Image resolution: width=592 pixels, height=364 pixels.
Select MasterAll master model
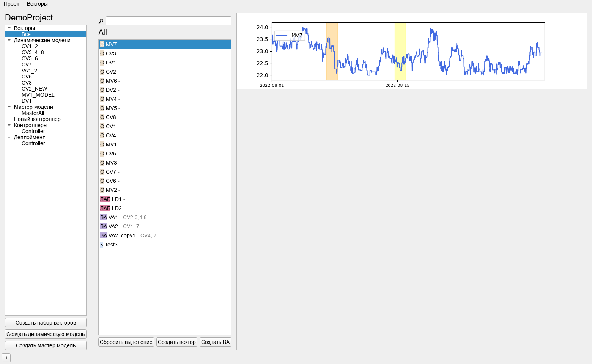point(33,113)
